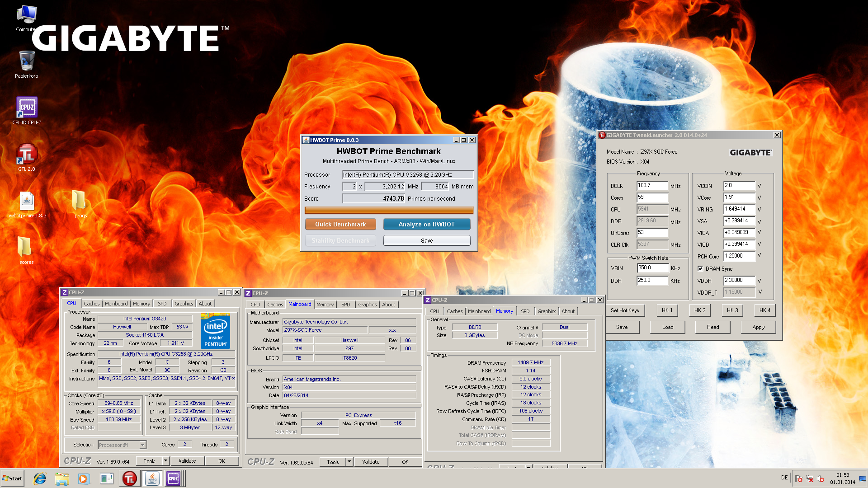868x488 pixels.
Task: Click the HWBOT Prime title bar Java icon
Action: [x=306, y=140]
